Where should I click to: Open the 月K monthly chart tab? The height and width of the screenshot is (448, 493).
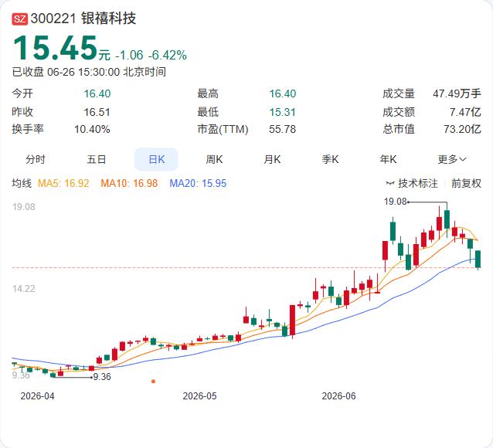point(272,159)
